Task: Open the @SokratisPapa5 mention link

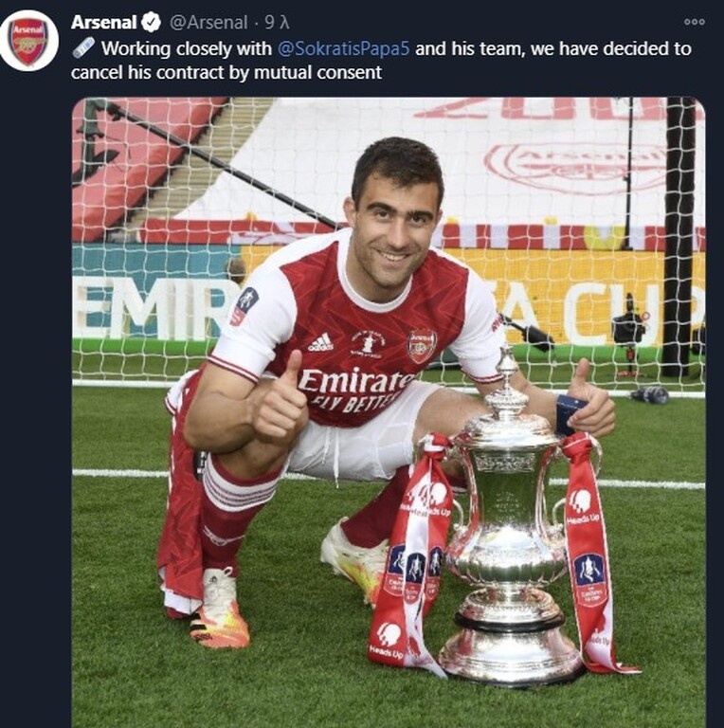Action: (344, 48)
